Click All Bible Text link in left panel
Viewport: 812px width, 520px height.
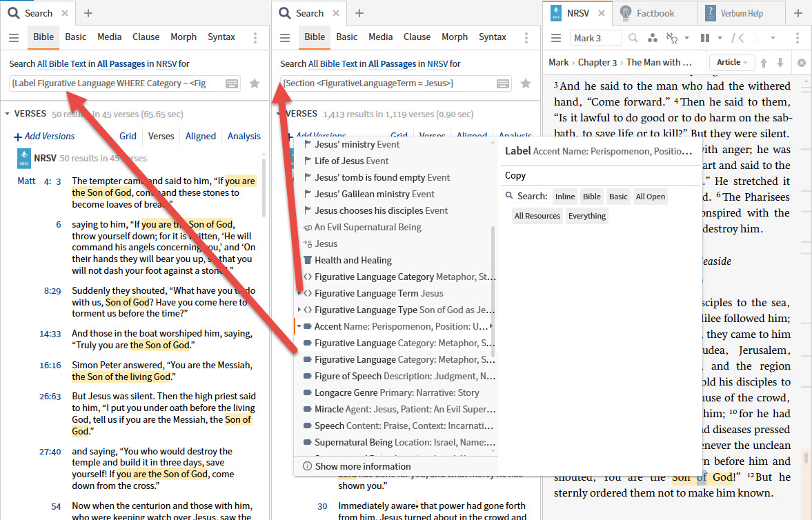pyautogui.click(x=61, y=63)
